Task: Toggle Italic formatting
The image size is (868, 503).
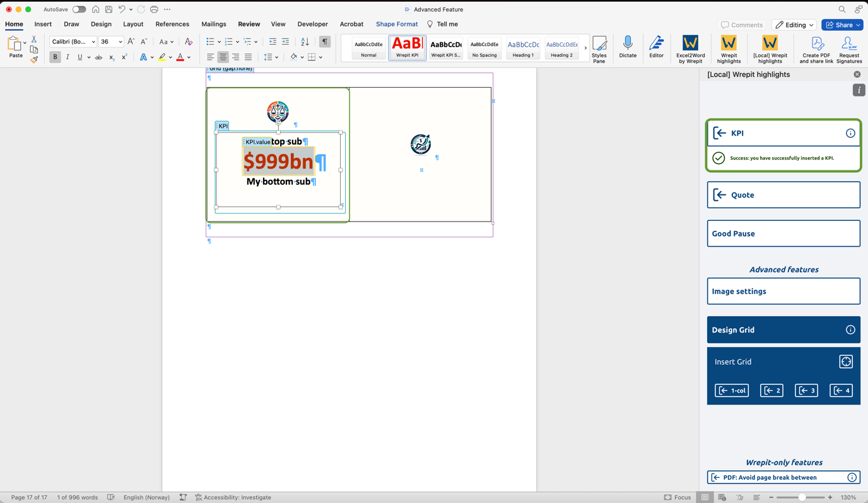Action: [67, 57]
